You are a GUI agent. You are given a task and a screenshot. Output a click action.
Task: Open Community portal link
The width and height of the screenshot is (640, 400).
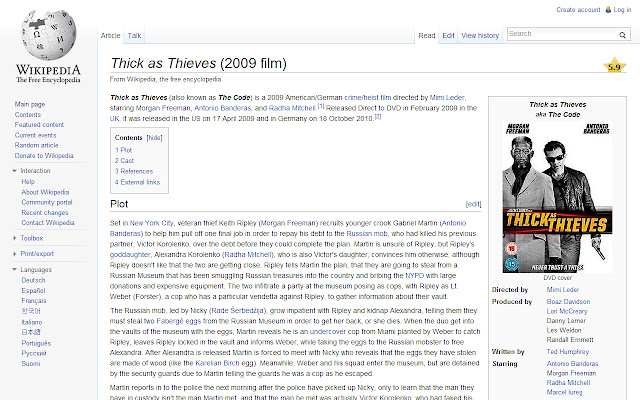click(47, 202)
